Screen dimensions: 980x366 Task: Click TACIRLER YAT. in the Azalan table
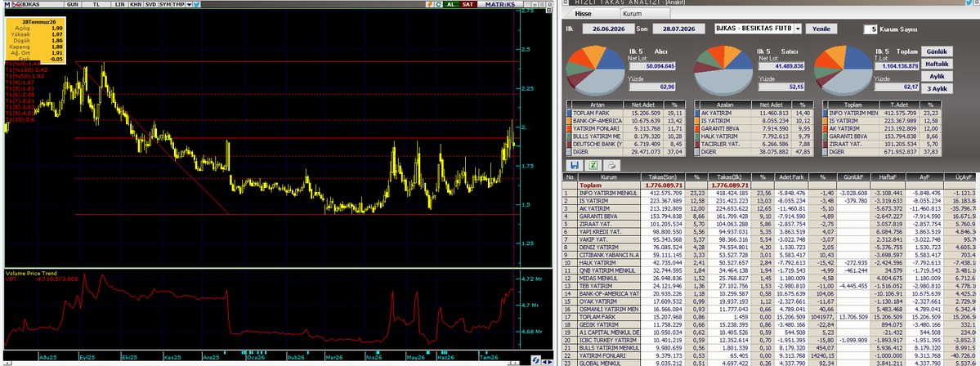tap(727, 144)
